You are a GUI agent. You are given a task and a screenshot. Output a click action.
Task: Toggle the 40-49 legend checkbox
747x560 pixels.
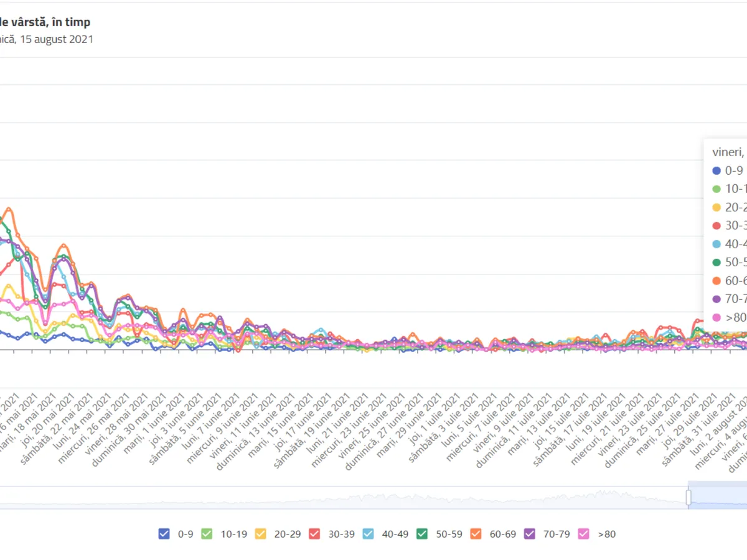pyautogui.click(x=368, y=533)
